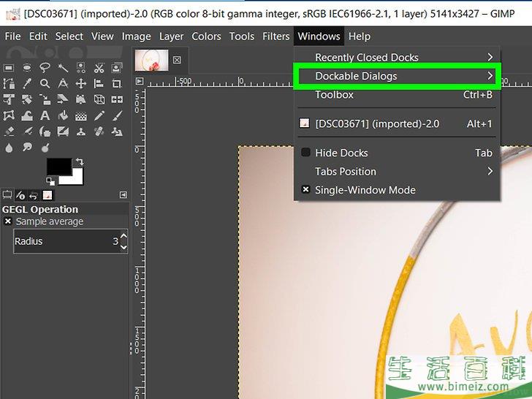This screenshot has width=532, height=399.
Task: Open the Filters menu
Action: [x=275, y=36]
